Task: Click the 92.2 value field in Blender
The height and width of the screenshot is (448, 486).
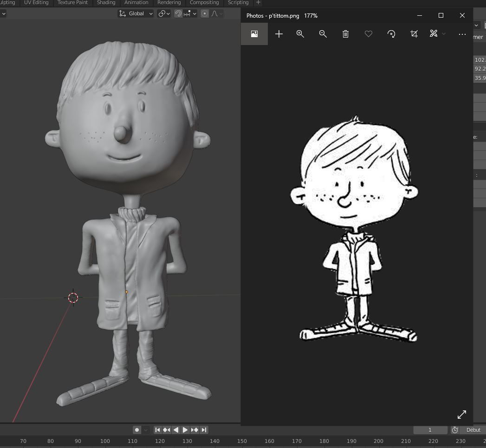Action: pyautogui.click(x=480, y=69)
